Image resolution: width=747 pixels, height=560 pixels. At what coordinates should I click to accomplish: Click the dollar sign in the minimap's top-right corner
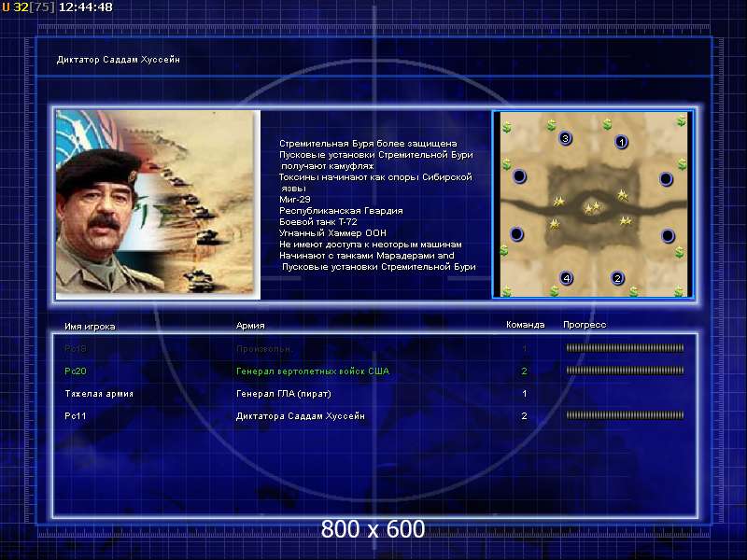682,121
